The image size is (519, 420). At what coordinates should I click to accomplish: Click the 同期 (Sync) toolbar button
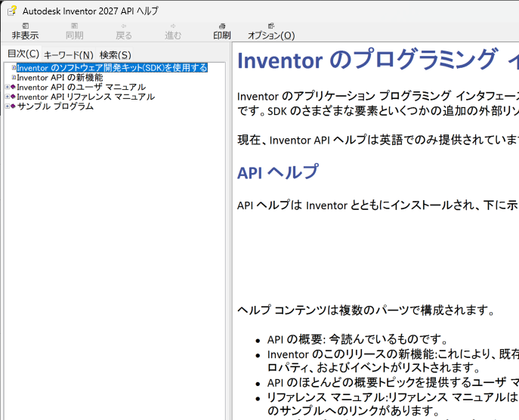click(x=75, y=32)
